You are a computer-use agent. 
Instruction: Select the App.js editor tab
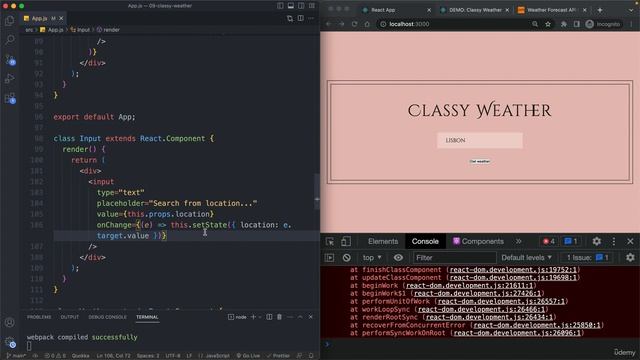pos(43,18)
